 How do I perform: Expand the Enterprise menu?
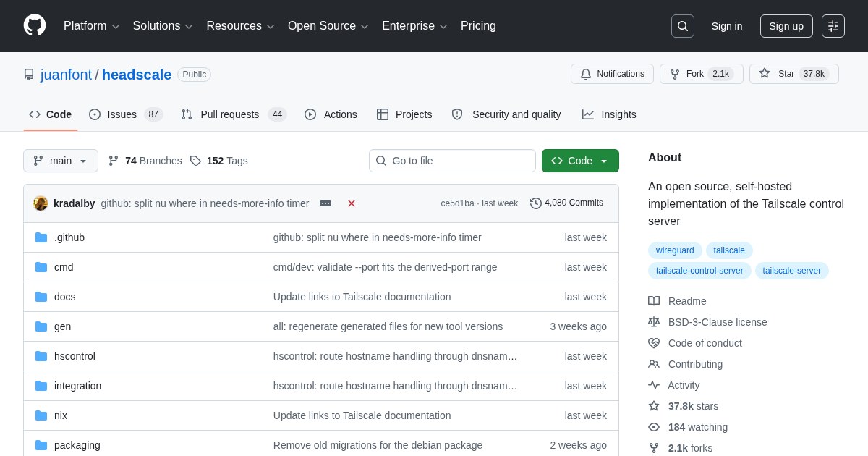point(414,26)
